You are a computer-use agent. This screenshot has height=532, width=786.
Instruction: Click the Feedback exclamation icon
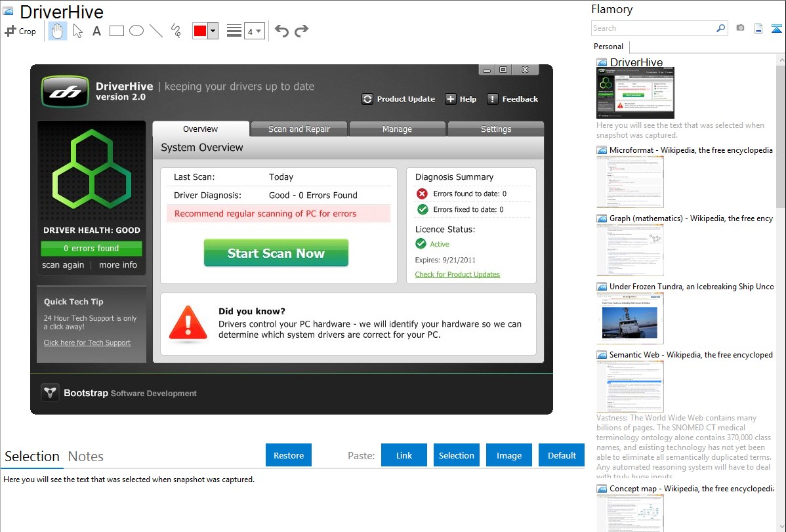coord(493,99)
